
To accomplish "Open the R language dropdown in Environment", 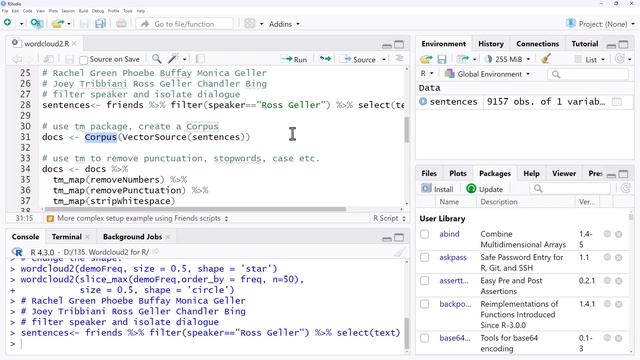I will coord(427,74).
